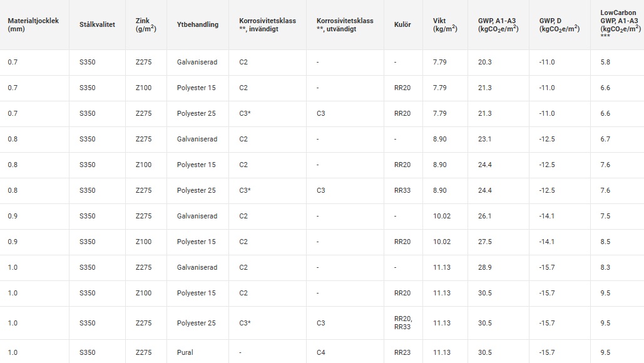
Task: Select the RR33 cell in the 0.8 row
Action: [x=402, y=190]
